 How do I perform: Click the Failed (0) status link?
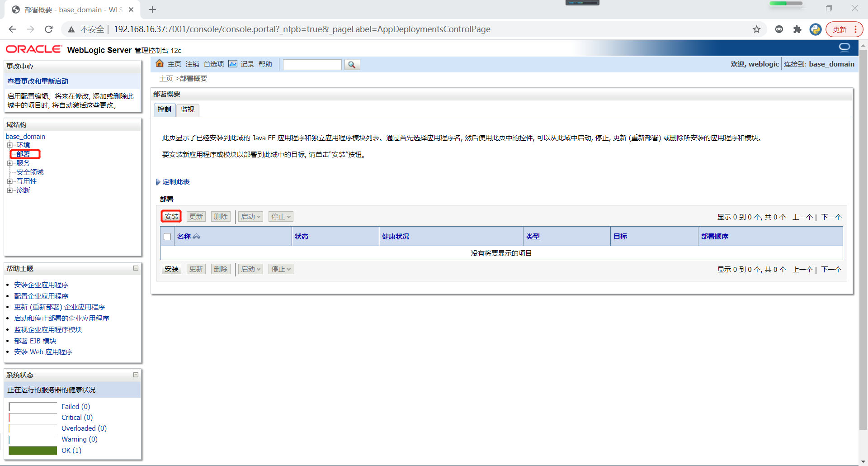(x=76, y=407)
